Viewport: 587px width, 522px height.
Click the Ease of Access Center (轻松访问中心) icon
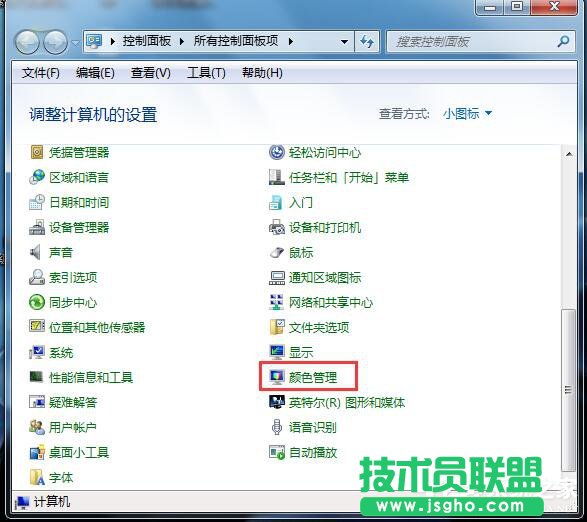[x=277, y=152]
